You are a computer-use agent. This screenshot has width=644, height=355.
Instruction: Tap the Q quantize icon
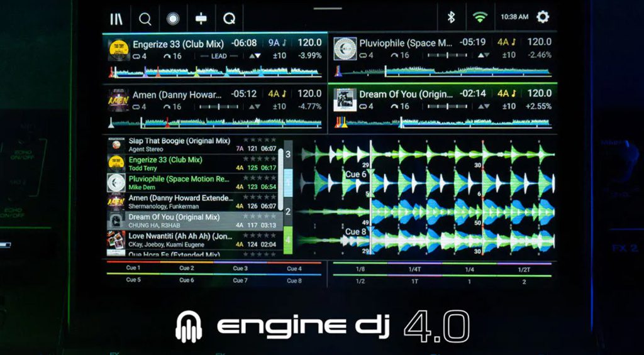230,18
